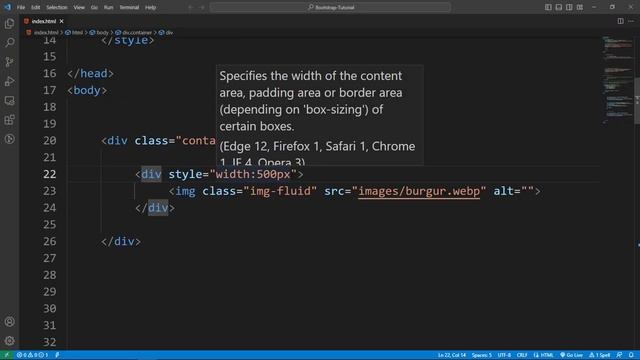Click the img-fluid class value on line 23
This screenshot has height=360, width=640.
coord(280,191)
